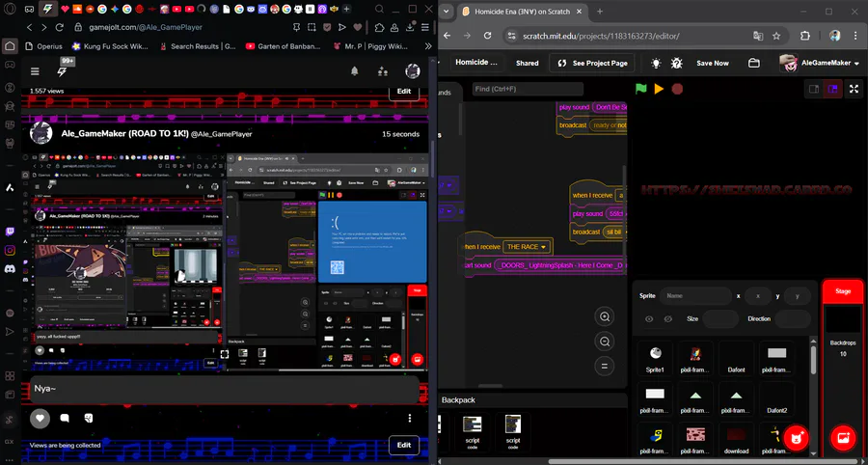The height and width of the screenshot is (465, 868).
Task: Open the Scratch debugger bug icon
Action: [x=676, y=63]
